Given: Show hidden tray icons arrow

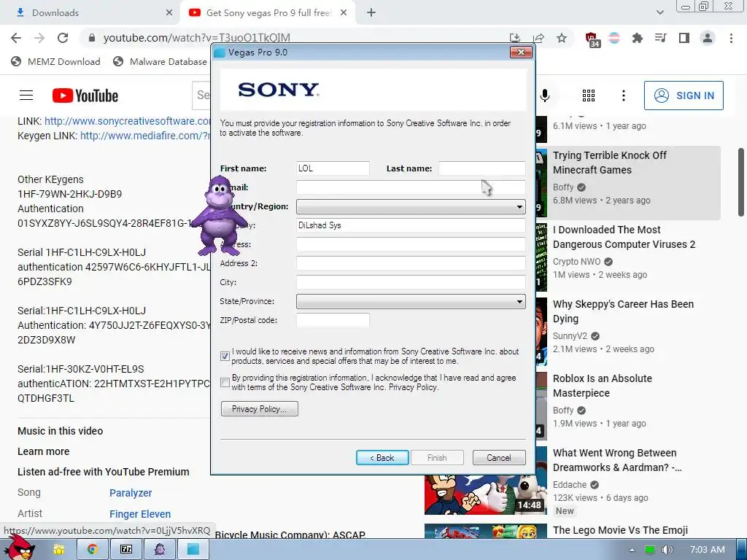Looking at the screenshot, I should coord(632,550).
